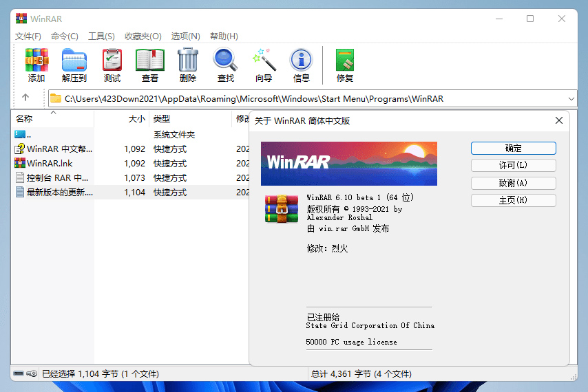This screenshot has height=392, width=588.
Task: Open the Options (选项) menu
Action: (x=185, y=36)
